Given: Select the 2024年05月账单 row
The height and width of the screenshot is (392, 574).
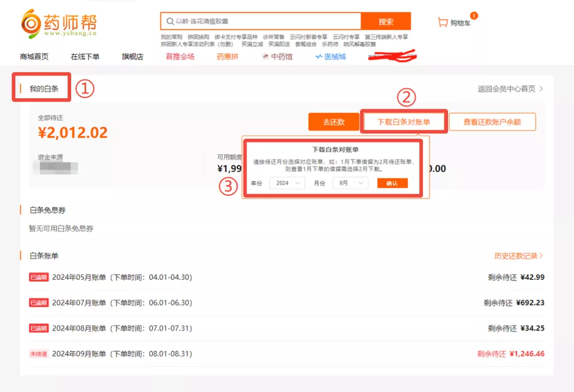Looking at the screenshot, I should (x=286, y=277).
